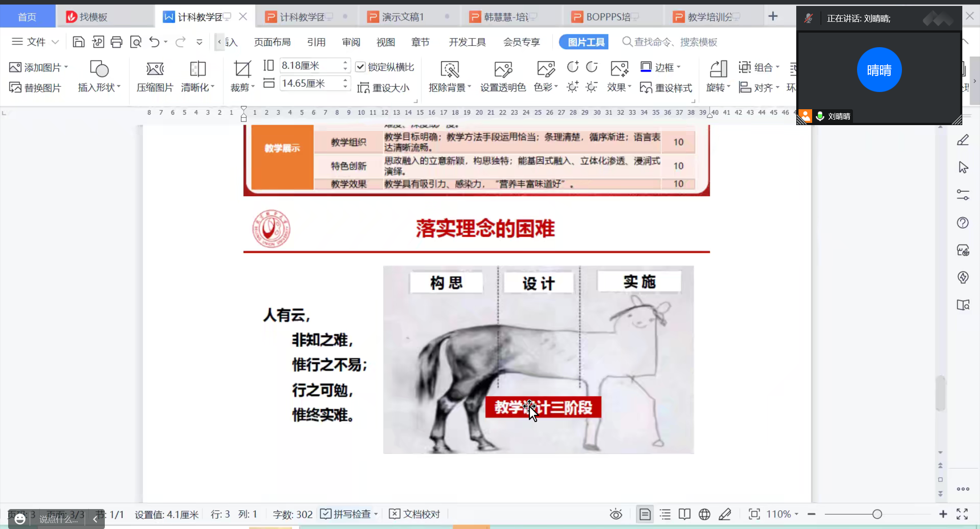980x529 pixels.
Task: Expand the Add Picture (添加图片) dropdown
Action: [66, 67]
